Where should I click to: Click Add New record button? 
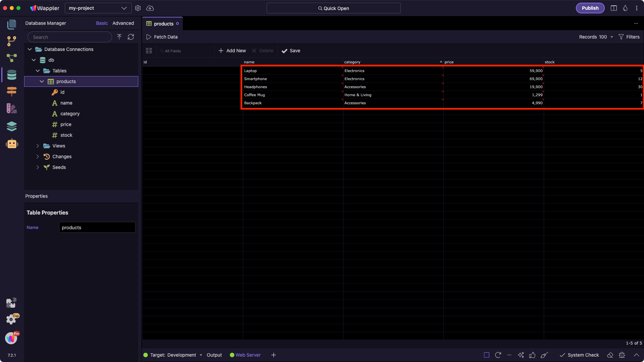click(x=232, y=51)
